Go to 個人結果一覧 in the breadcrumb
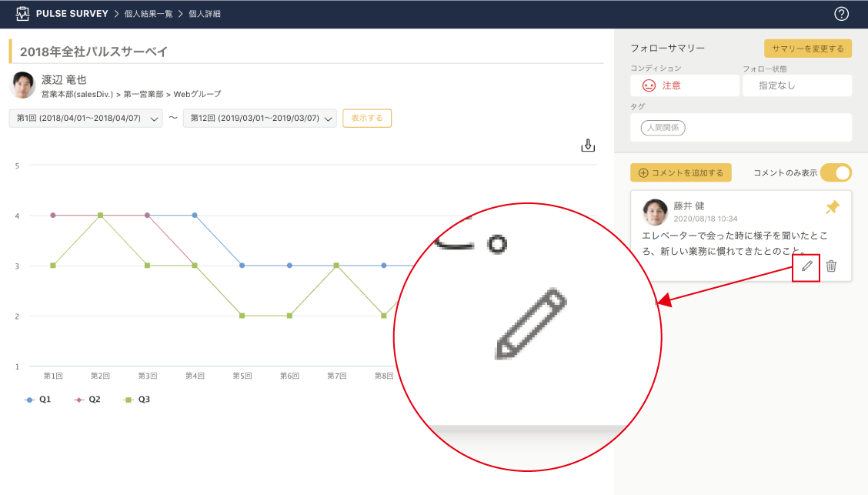868x495 pixels. (x=149, y=14)
